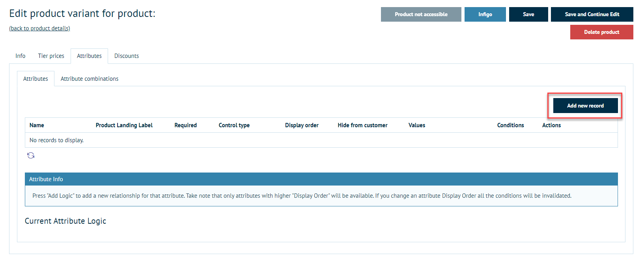Screen dimensions: 644x258
Task: Click the Edit product variant page title
Action: pyautogui.click(x=82, y=13)
